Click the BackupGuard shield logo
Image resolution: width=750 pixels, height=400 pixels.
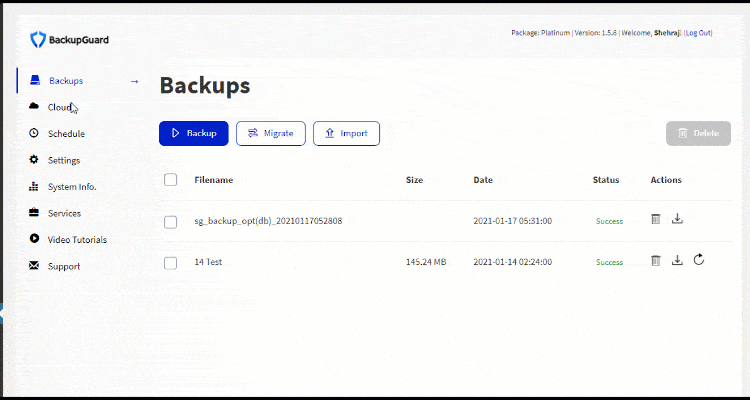(x=38, y=40)
